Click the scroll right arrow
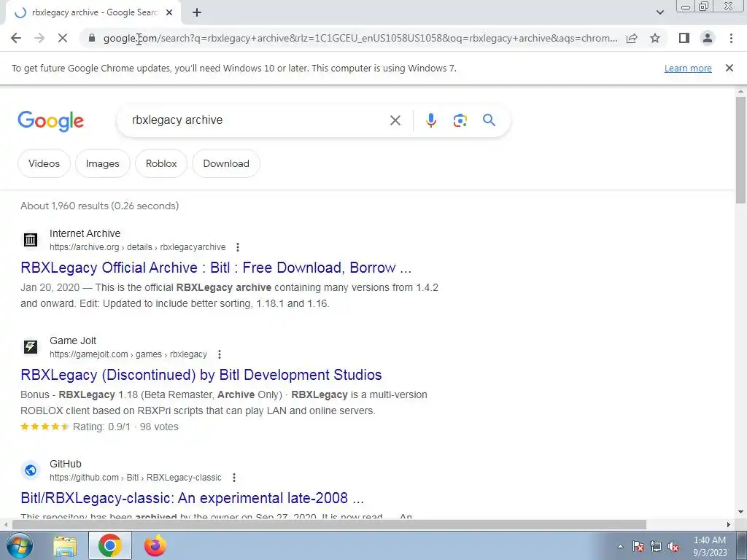The width and height of the screenshot is (747, 560). (x=728, y=524)
